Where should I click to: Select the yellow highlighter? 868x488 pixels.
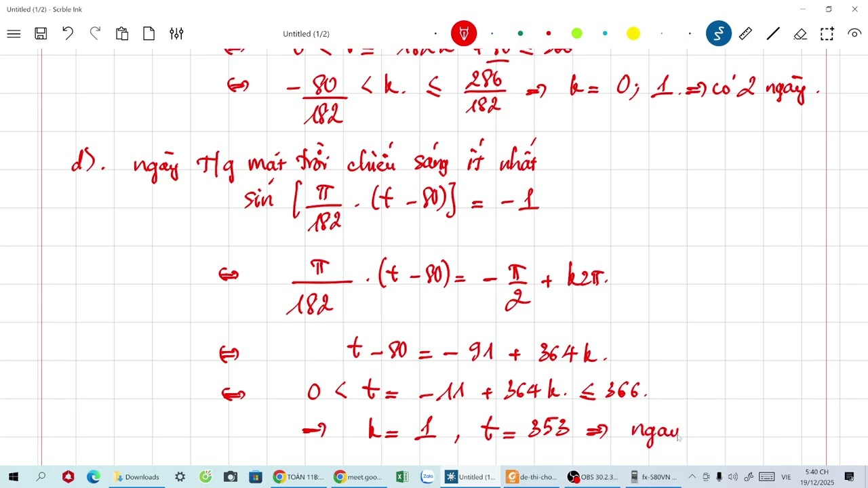633,33
